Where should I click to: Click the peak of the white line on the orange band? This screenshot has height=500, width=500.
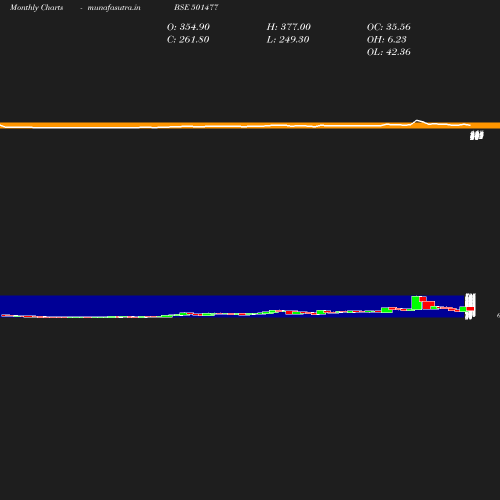417,120
